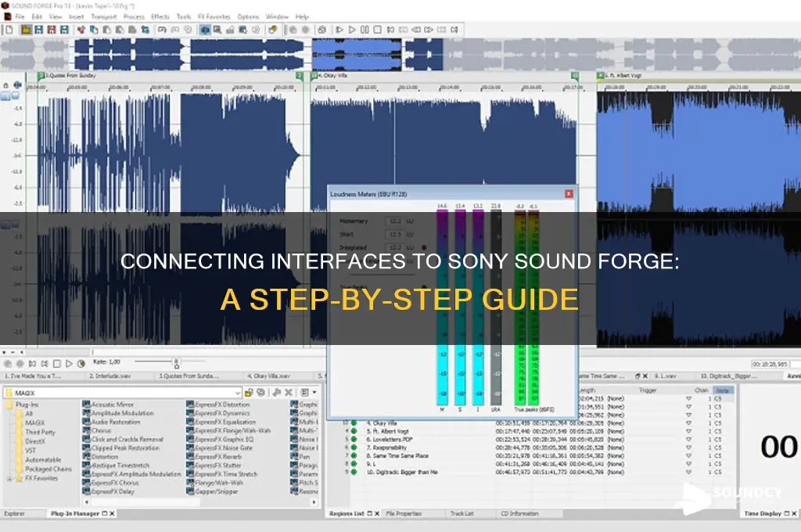Open trigger dropdown for Responsibility region
This screenshot has height=532, width=801.
tap(688, 448)
